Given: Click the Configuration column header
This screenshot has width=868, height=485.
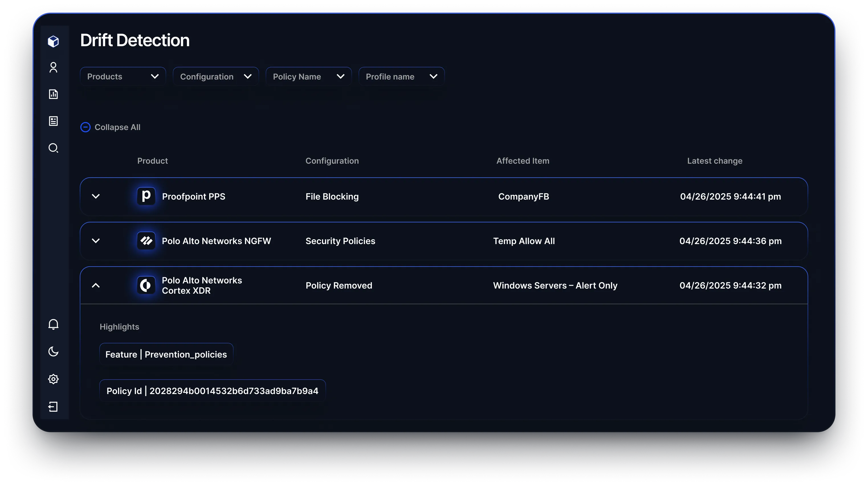Looking at the screenshot, I should pos(332,161).
